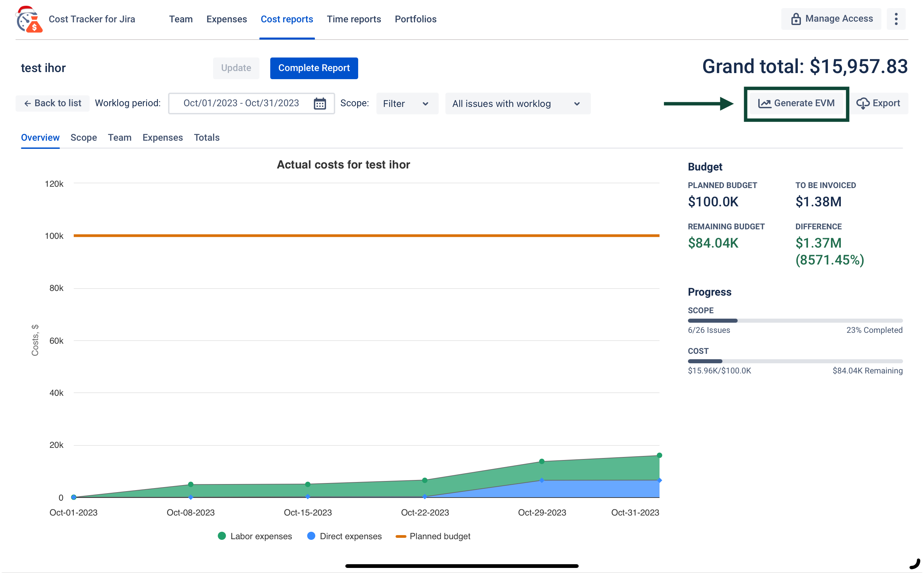Click the Export cloud download icon
Viewport: 924px width, 573px height.
coord(863,104)
